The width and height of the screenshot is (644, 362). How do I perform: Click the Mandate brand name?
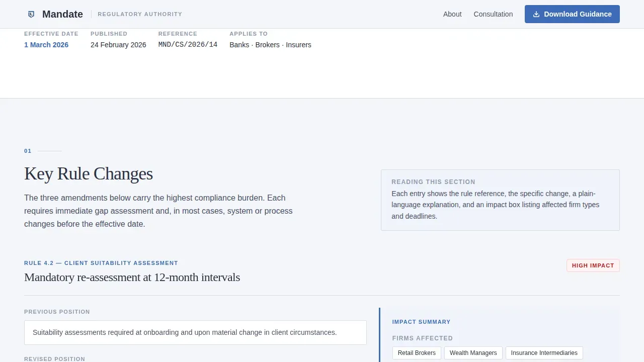[x=62, y=14]
